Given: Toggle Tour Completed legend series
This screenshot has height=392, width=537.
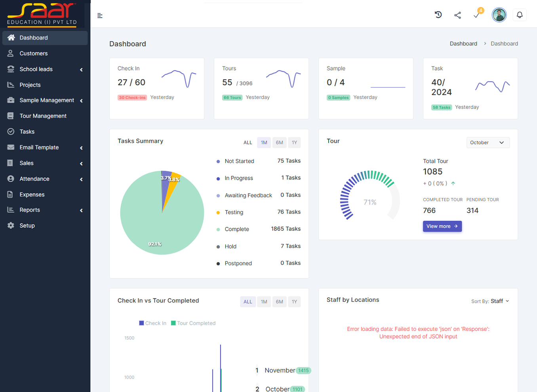Looking at the screenshot, I should tap(193, 323).
